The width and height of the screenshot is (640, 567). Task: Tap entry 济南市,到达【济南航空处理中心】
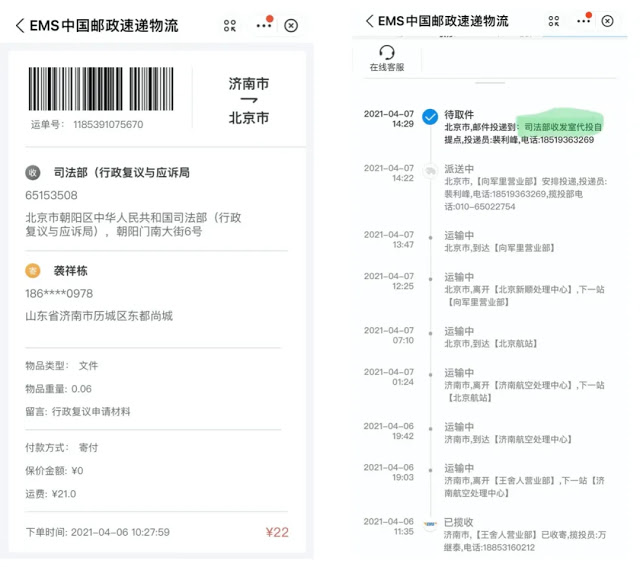(x=509, y=439)
